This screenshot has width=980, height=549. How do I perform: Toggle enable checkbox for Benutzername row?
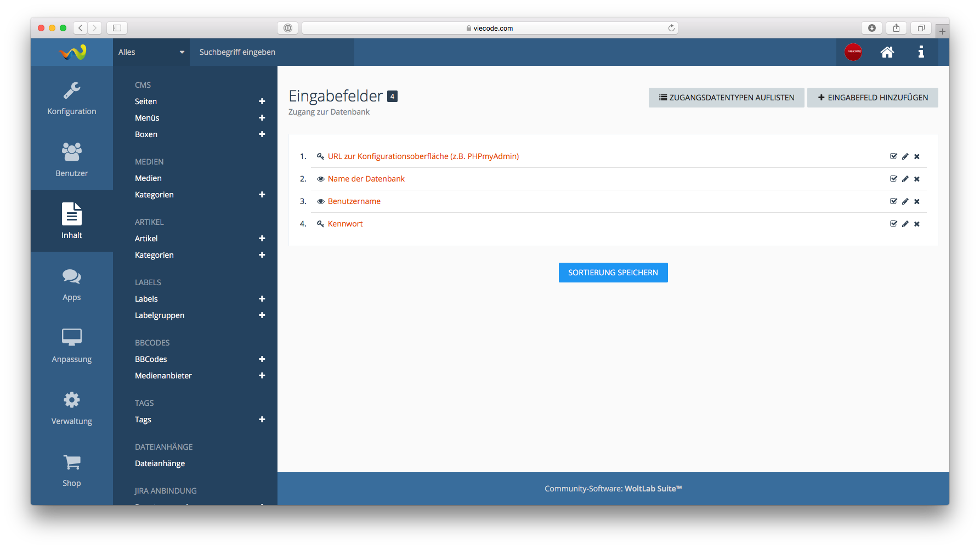coord(893,201)
